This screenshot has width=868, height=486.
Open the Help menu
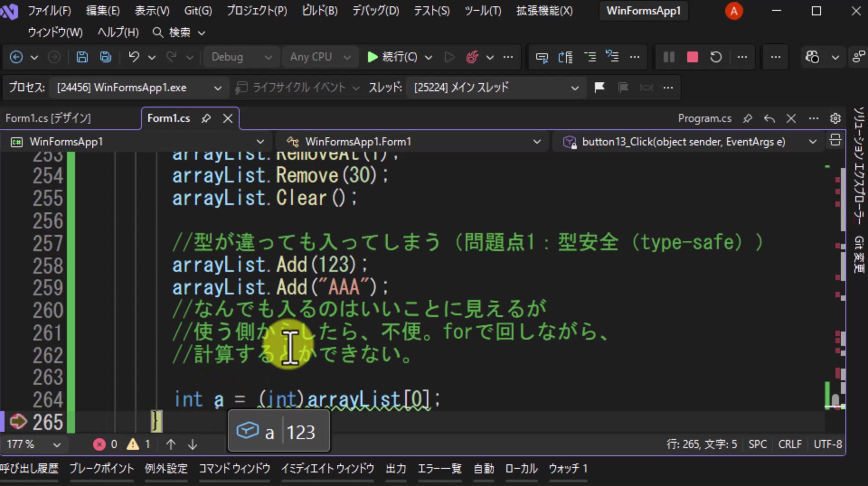click(118, 33)
